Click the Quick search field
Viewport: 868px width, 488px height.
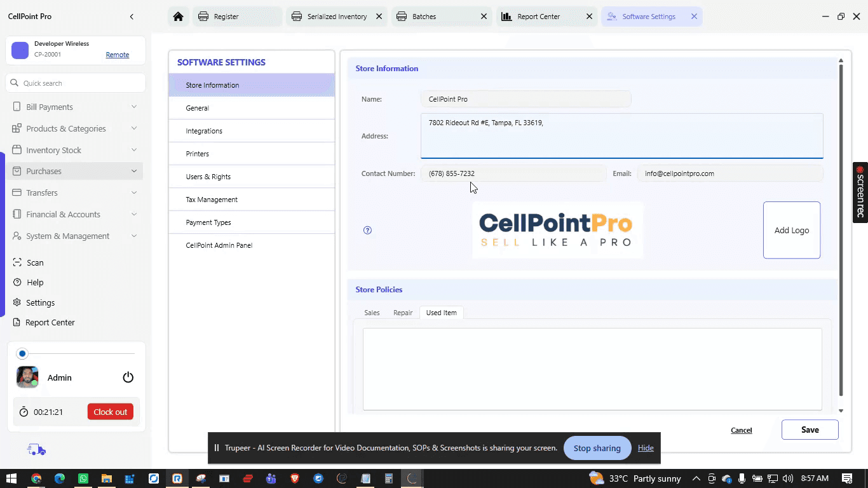(76, 83)
